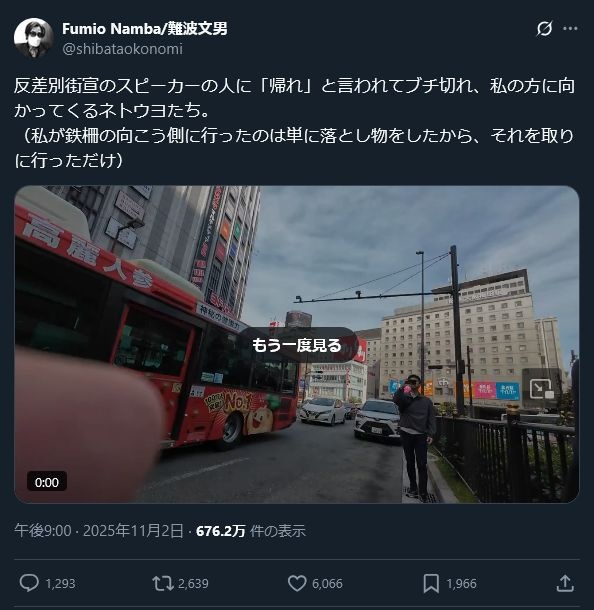Click the 1,966 bookmarks count
Viewport: 594px width, 610px height.
point(461,584)
